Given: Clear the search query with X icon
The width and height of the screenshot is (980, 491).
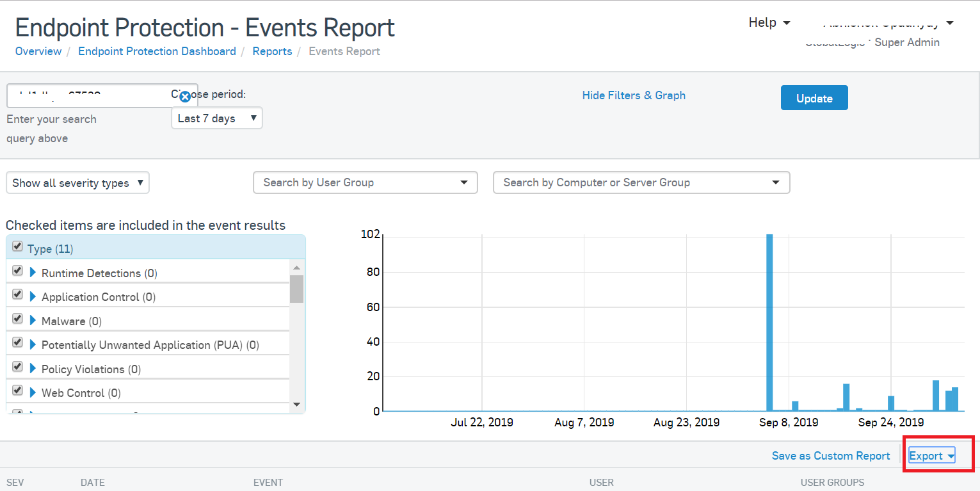Looking at the screenshot, I should pyautogui.click(x=185, y=97).
